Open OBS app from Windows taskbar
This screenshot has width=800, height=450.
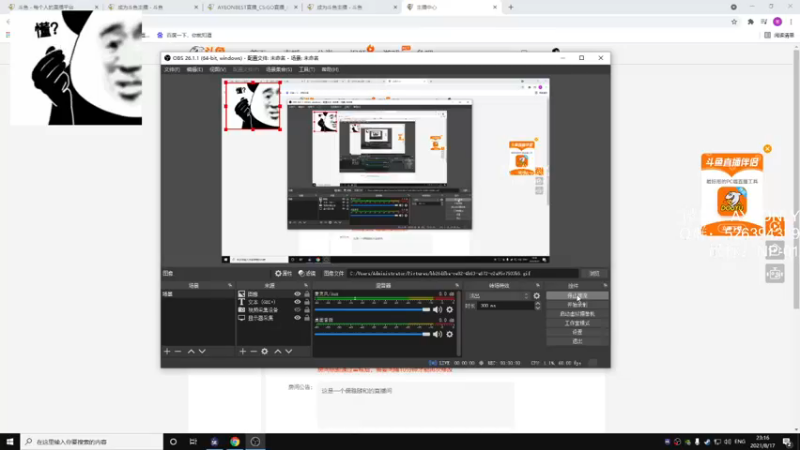256,442
